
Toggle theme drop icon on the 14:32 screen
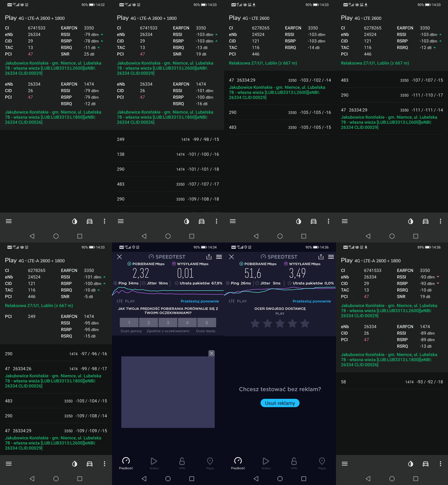(x=75, y=221)
